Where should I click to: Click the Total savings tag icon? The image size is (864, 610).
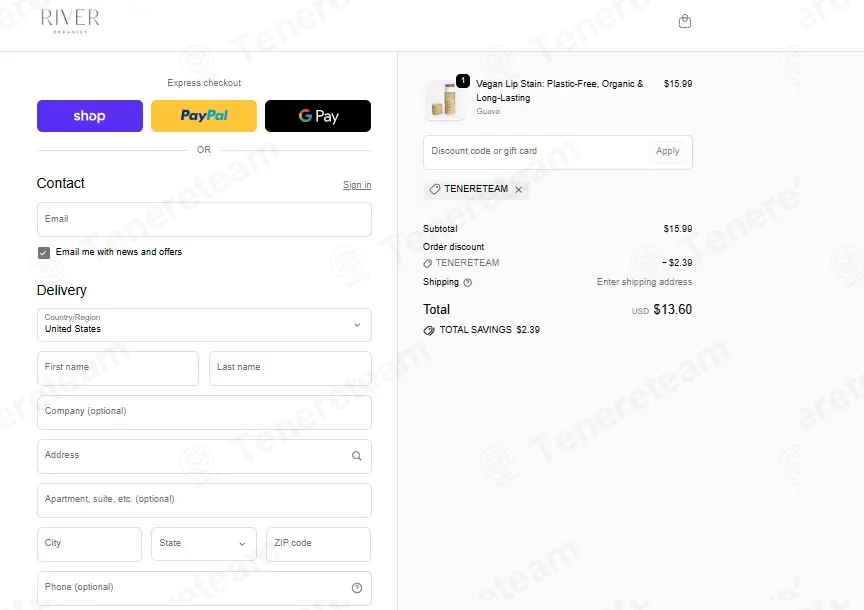click(x=429, y=331)
